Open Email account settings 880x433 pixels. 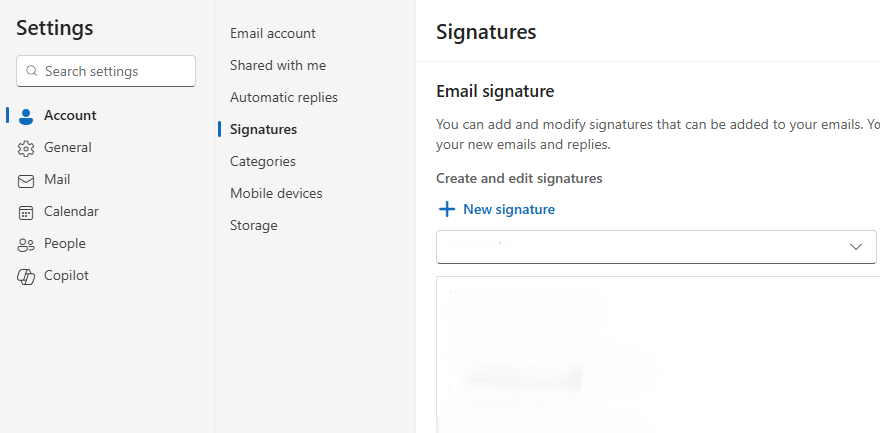point(272,33)
